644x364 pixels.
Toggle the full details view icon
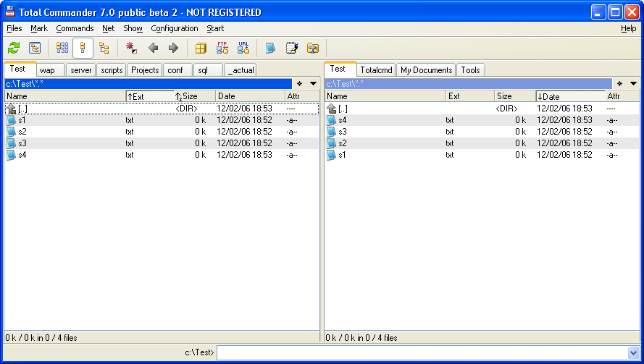(x=83, y=48)
